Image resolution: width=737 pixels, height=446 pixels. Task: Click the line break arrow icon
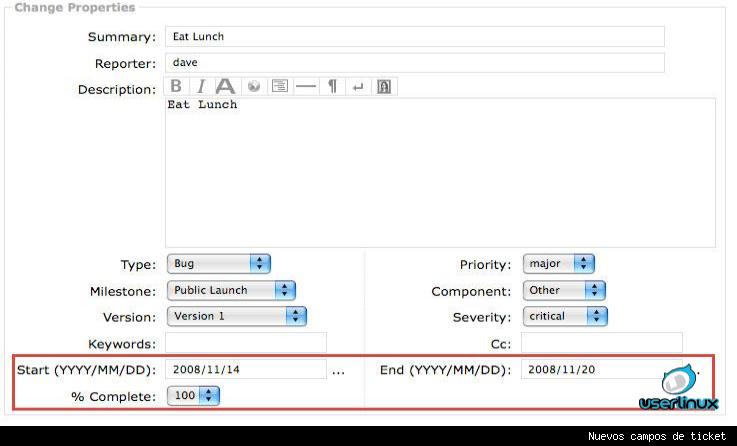point(358,87)
